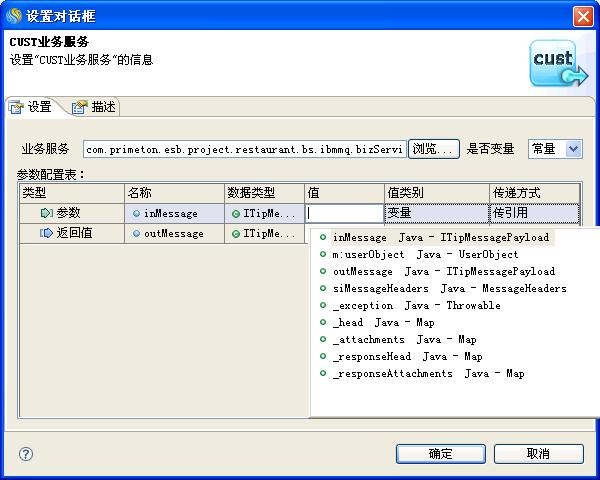Click the 参数 type cell
Viewport: 600px width, 480px height.
point(72,213)
